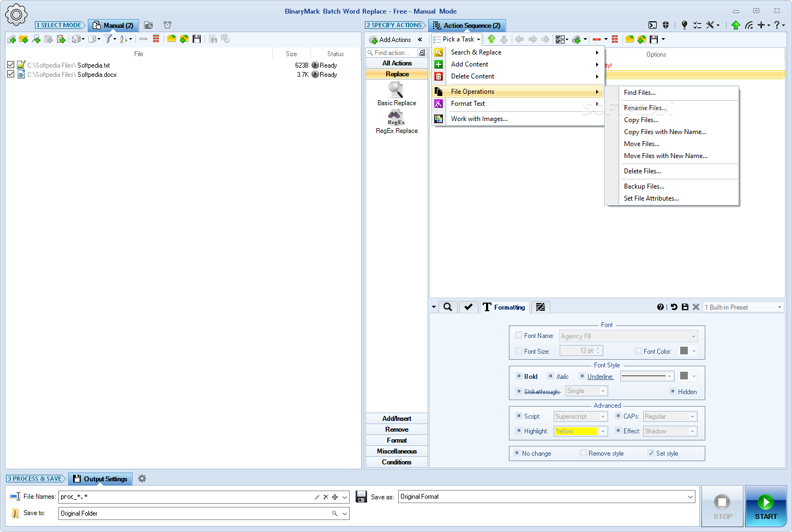This screenshot has width=792, height=532.
Task: Click the add folder icon in file toolbar
Action: tap(23, 39)
